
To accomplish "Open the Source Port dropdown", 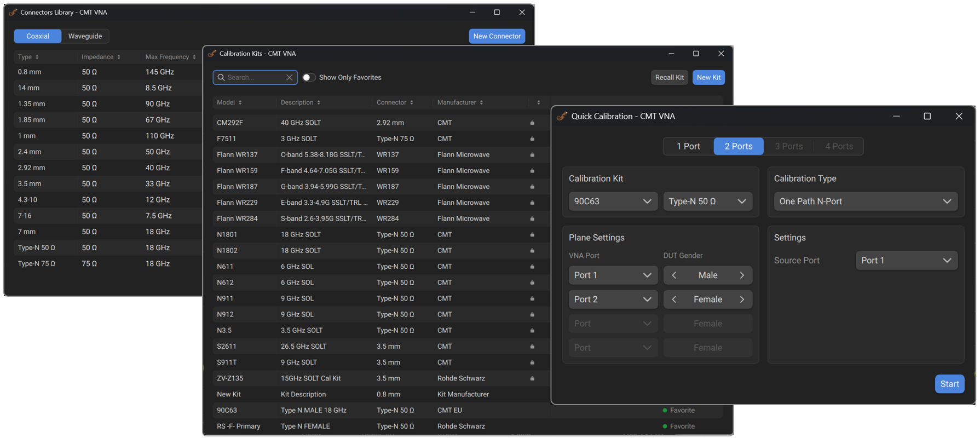I will (906, 261).
